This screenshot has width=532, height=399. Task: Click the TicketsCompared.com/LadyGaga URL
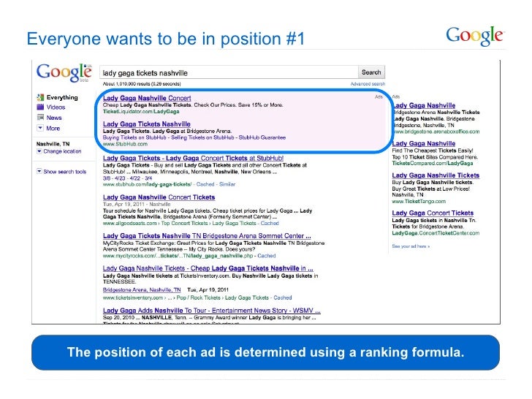point(433,163)
